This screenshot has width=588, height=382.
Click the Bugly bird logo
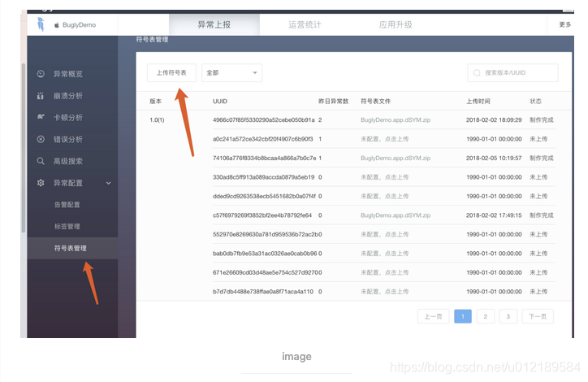(x=41, y=24)
